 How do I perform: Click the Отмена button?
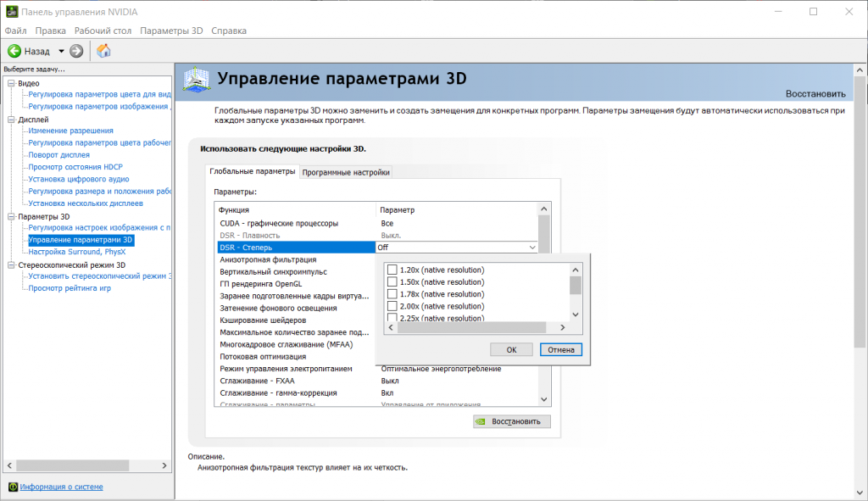click(559, 349)
